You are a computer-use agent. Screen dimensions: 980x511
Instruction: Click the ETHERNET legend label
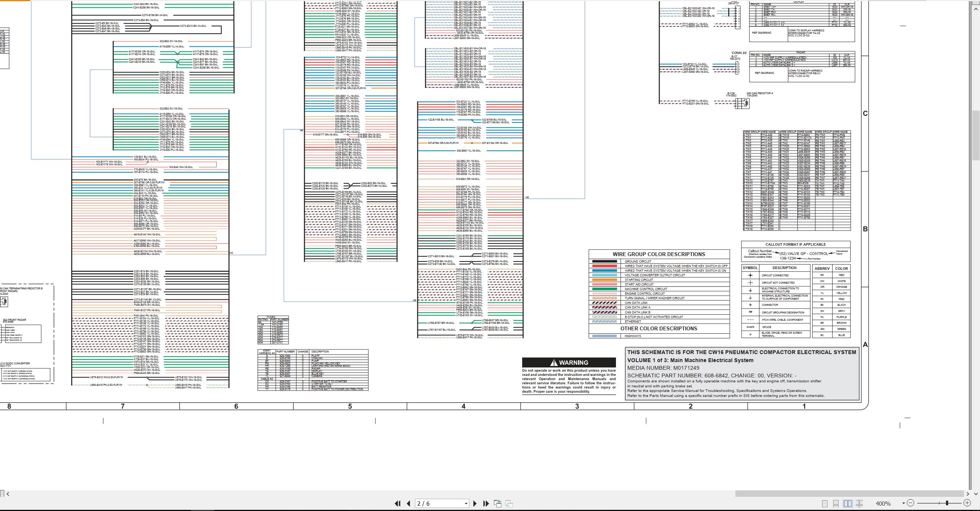pyautogui.click(x=633, y=322)
